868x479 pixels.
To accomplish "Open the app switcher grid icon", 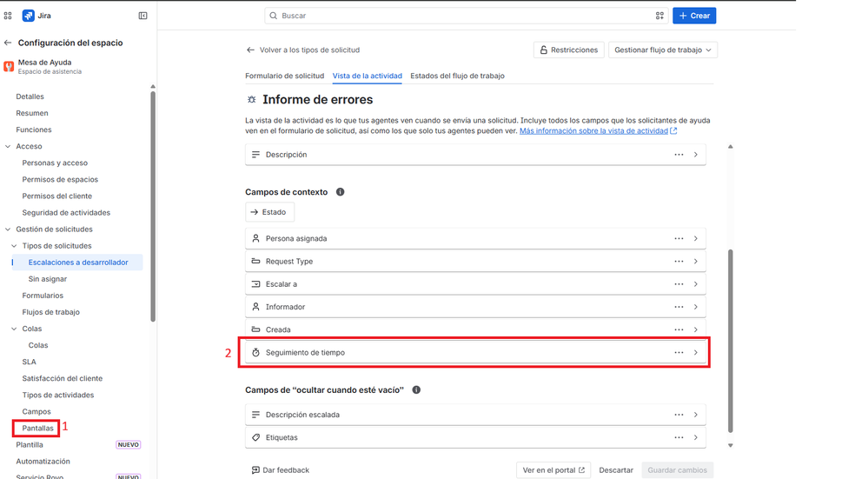I will [x=8, y=16].
